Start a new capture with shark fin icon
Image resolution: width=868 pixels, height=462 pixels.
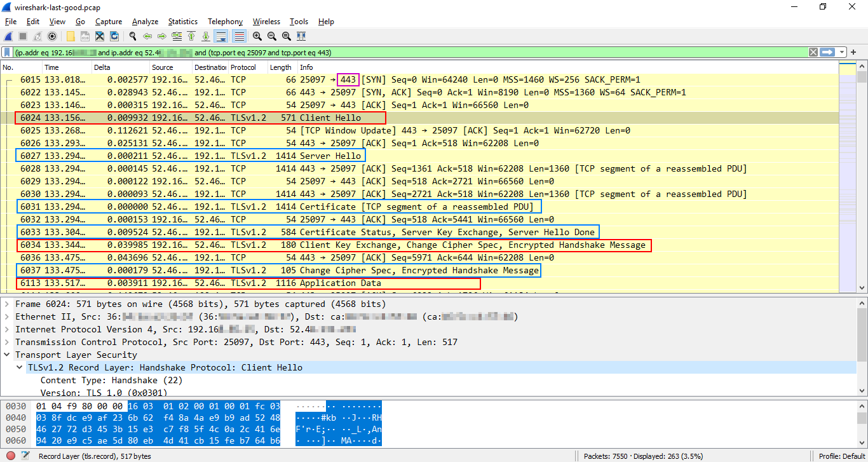tap(9, 36)
